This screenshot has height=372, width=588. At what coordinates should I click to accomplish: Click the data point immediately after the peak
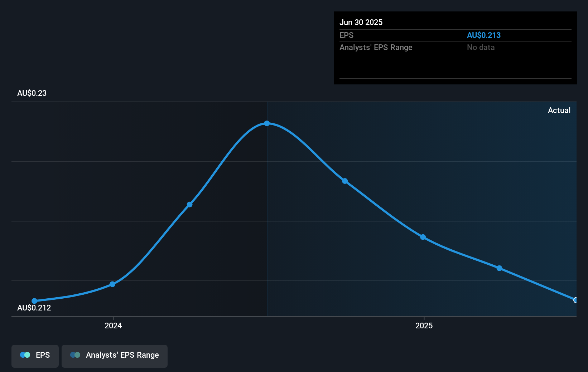345,181
